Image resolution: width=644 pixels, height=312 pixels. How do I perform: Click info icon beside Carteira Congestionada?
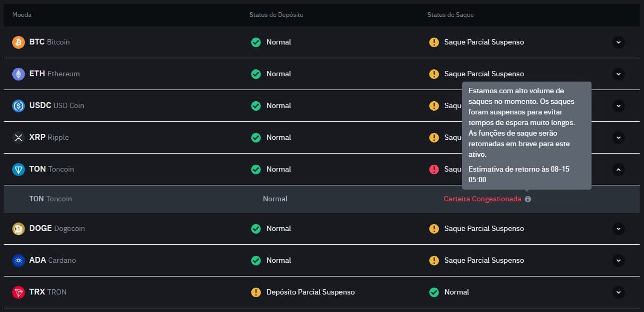(x=527, y=199)
